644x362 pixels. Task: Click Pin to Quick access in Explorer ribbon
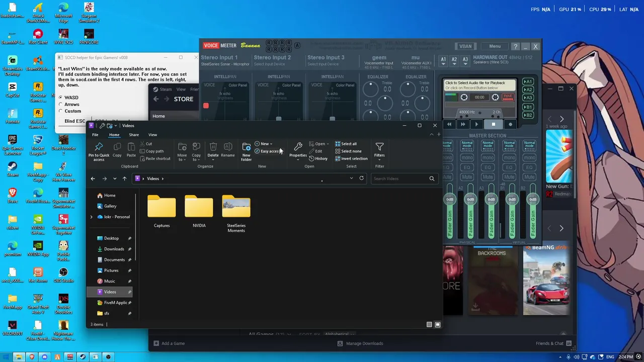(99, 151)
